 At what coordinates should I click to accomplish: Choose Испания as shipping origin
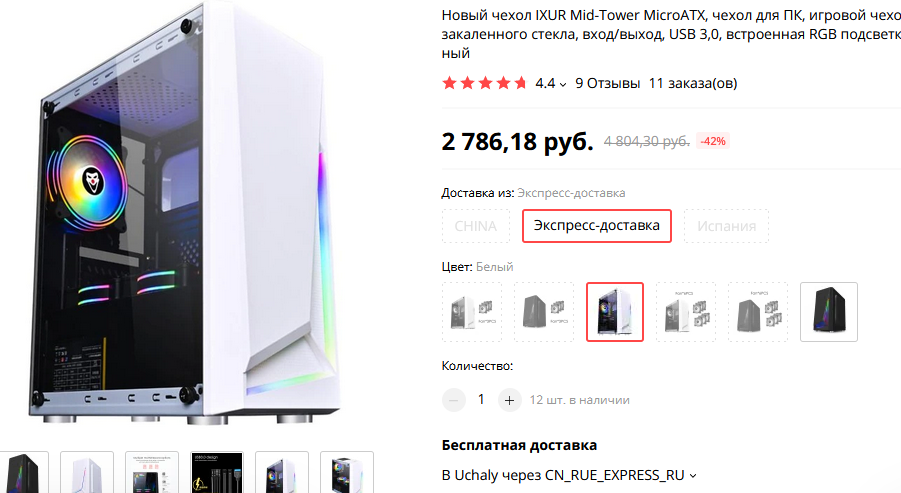click(x=726, y=226)
